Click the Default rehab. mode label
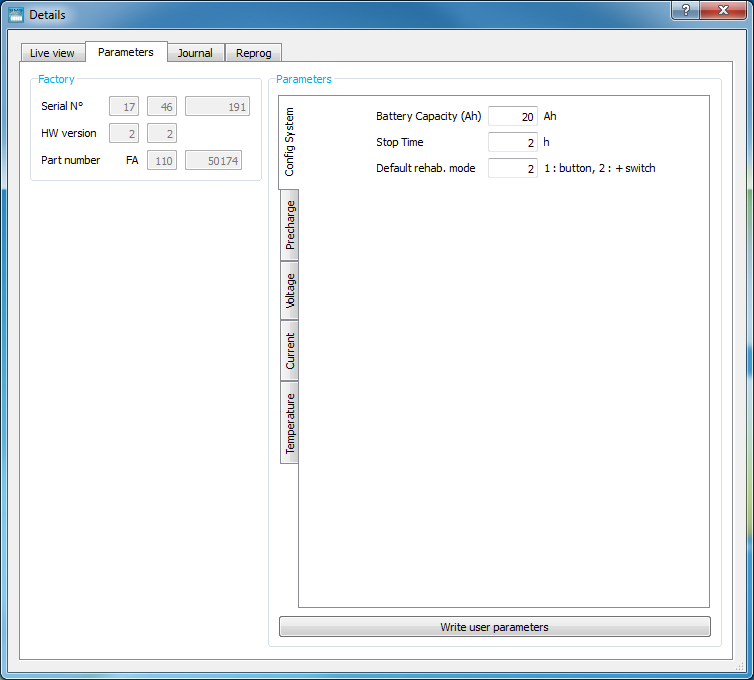The image size is (754, 680). tap(426, 168)
